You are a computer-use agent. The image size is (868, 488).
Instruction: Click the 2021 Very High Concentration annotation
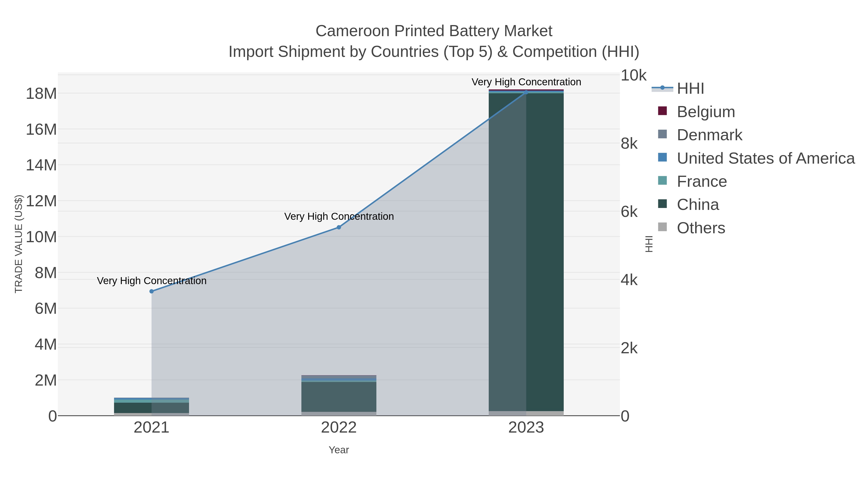pos(152,281)
